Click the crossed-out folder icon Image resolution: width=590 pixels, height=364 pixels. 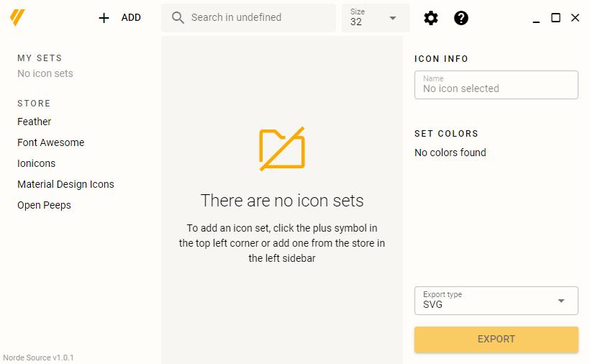[282, 149]
